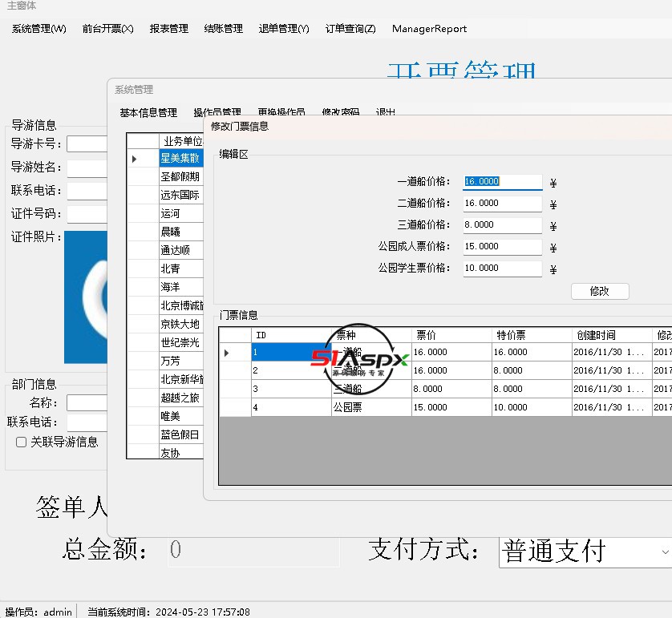Select the 友协 row
Image resolution: width=672 pixels, height=618 pixels.
[x=181, y=452]
